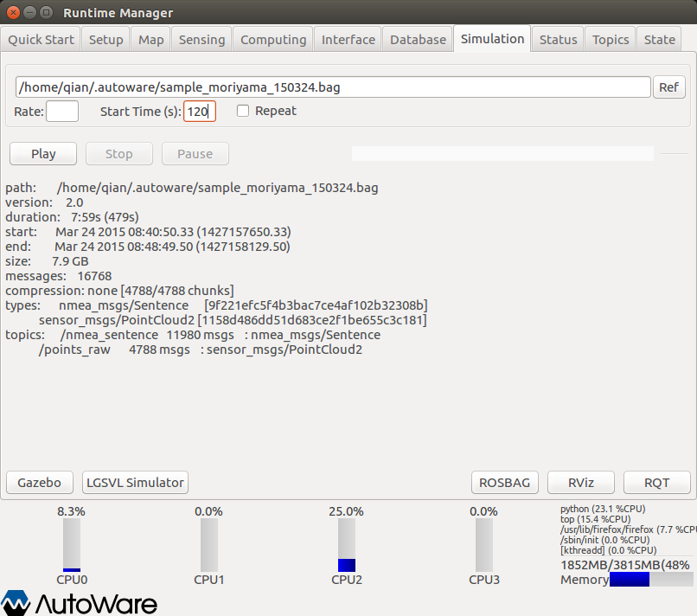Click the 'version: 2.0' line
This screenshot has width=697, height=616.
coord(44,202)
